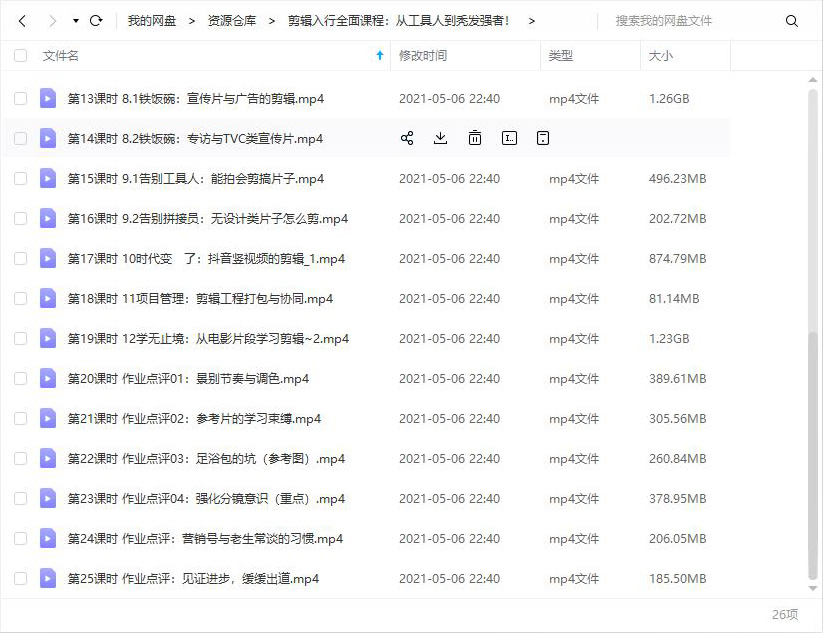Click the vertical scrollbar thumb
The width and height of the screenshot is (823, 633).
tap(813, 454)
